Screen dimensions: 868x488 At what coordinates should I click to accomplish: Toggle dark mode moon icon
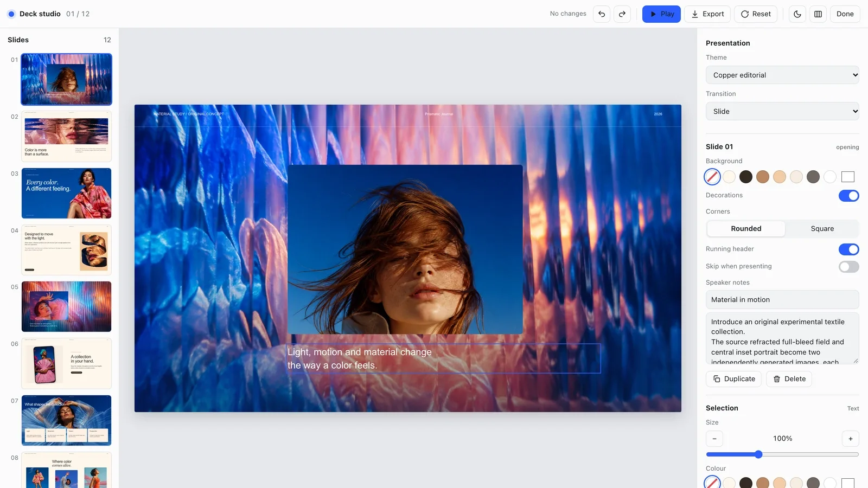(x=797, y=14)
